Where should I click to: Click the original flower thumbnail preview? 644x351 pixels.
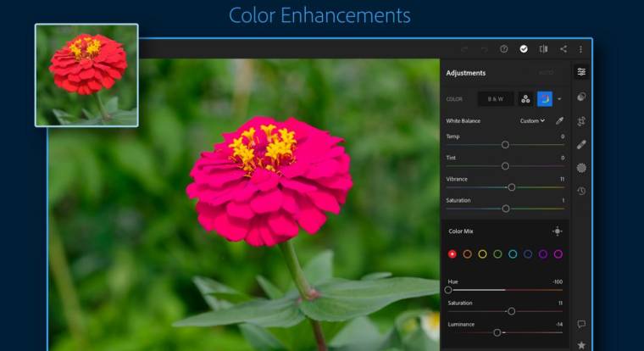point(86,75)
